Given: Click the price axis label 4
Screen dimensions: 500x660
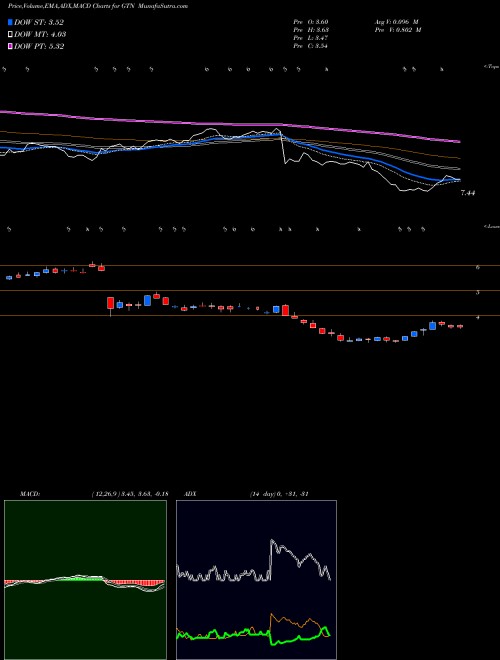Looking at the screenshot, I should [478, 317].
